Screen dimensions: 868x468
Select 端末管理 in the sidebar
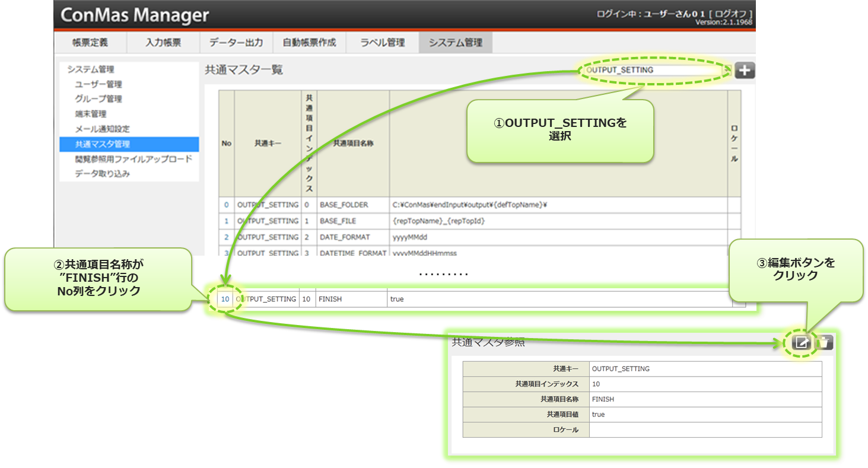click(x=91, y=114)
